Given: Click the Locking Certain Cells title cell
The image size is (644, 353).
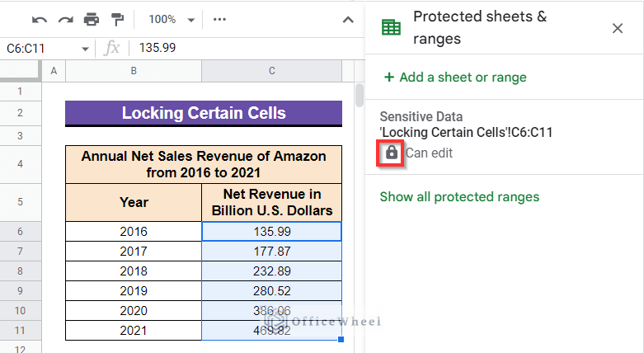Looking at the screenshot, I should 204,113.
